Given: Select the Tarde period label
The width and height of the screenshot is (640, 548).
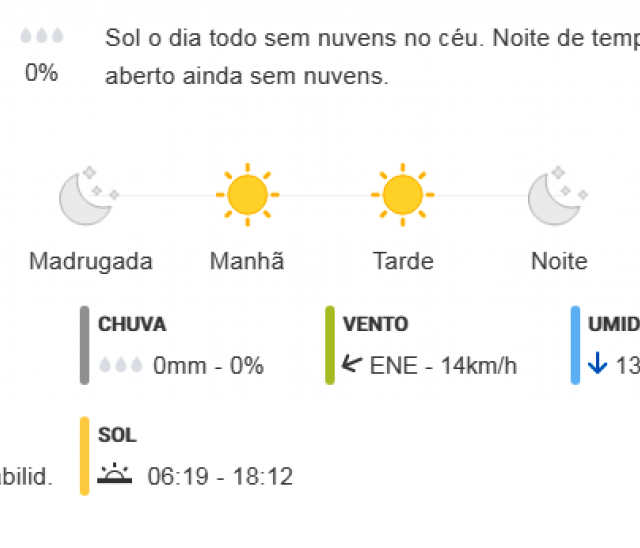Looking at the screenshot, I should coord(403,261).
